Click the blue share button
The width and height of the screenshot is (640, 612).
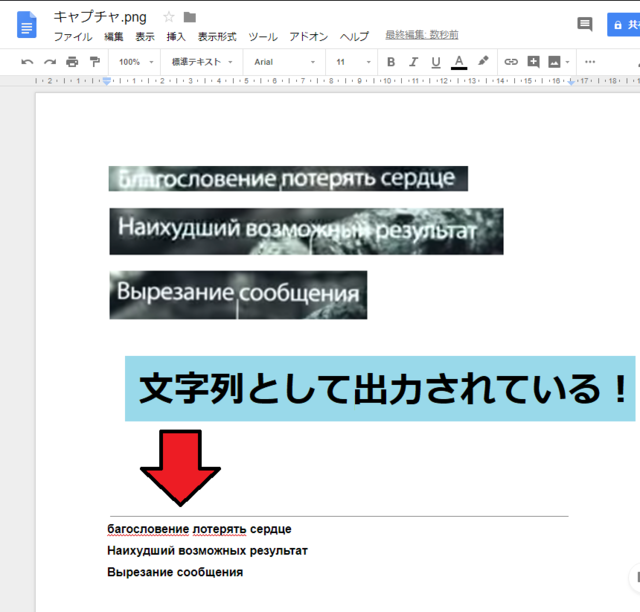(624, 25)
